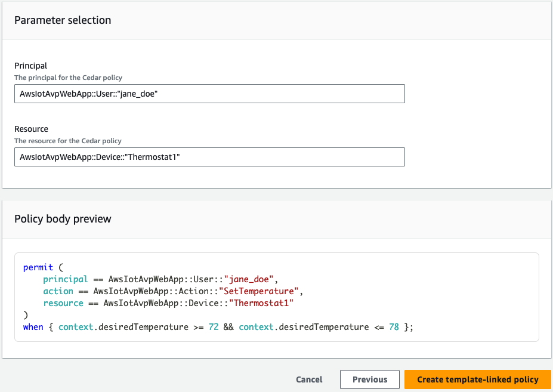The height and width of the screenshot is (392, 553).
Task: Click the Principal input field
Action: pyautogui.click(x=209, y=94)
